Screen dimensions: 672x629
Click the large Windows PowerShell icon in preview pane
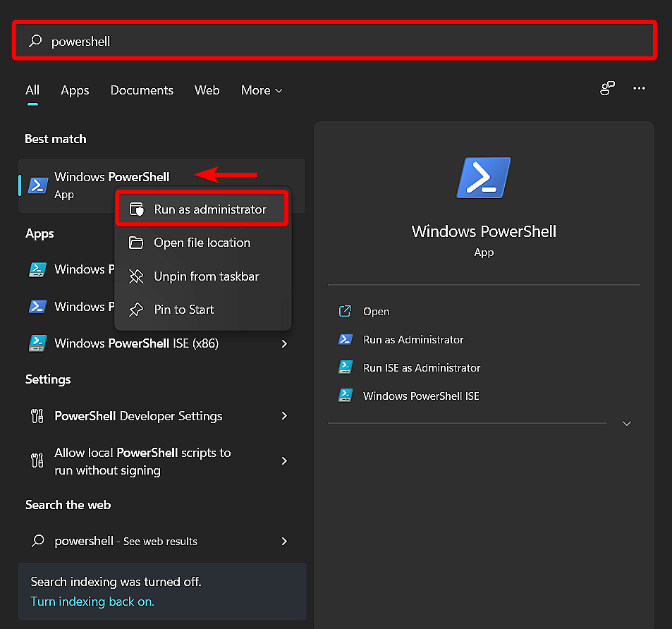484,178
